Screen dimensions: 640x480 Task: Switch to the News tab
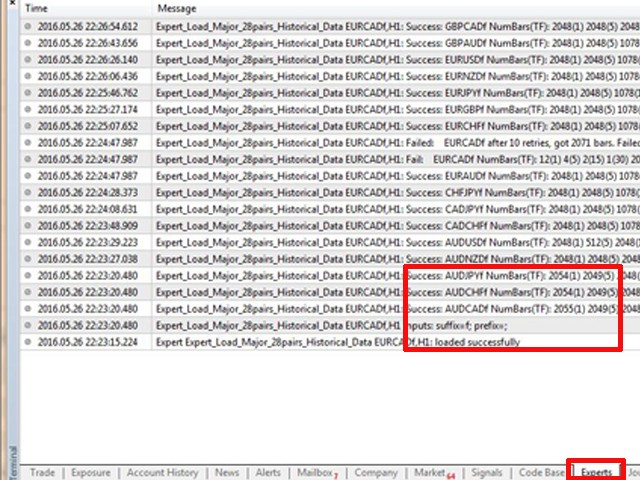coord(227,472)
